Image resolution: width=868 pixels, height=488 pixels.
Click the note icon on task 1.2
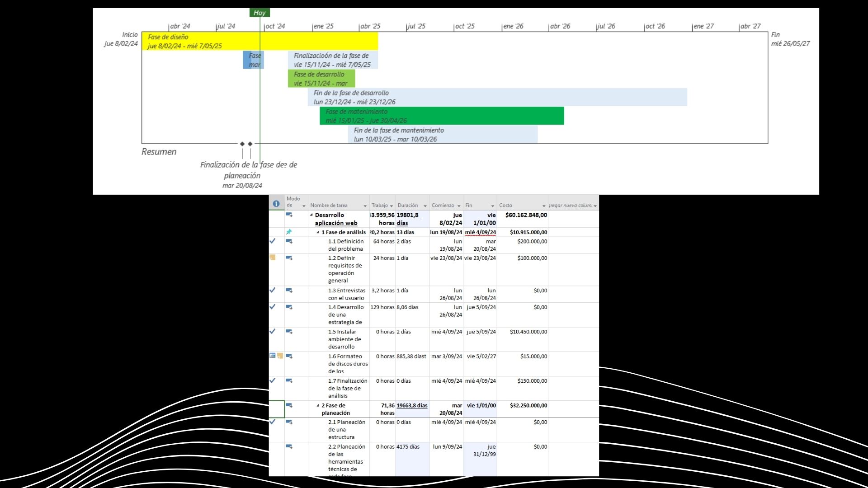[x=273, y=258]
